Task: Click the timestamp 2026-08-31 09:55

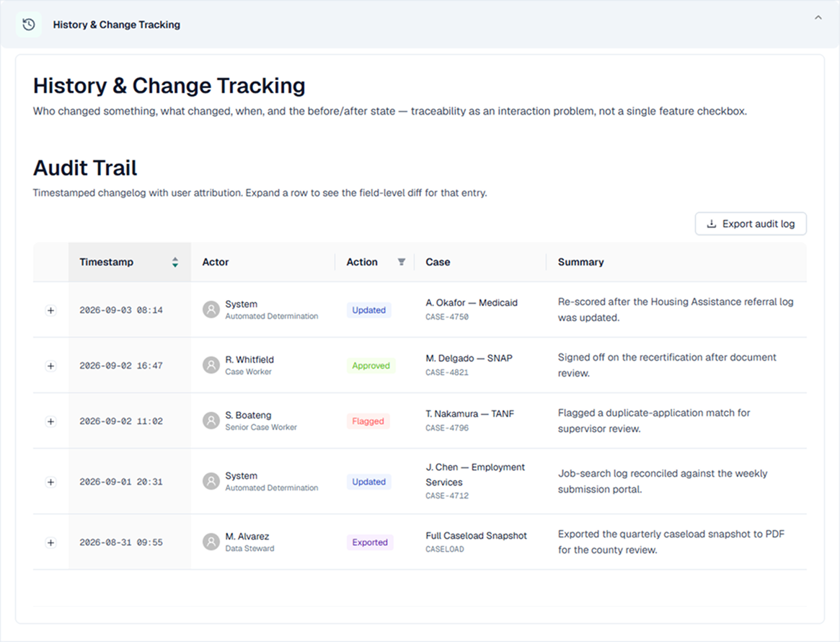Action: pyautogui.click(x=121, y=542)
